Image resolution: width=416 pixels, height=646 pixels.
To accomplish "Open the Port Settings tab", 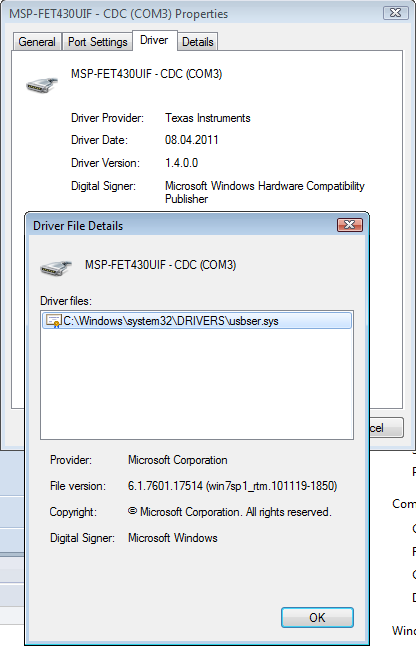I will point(98,42).
